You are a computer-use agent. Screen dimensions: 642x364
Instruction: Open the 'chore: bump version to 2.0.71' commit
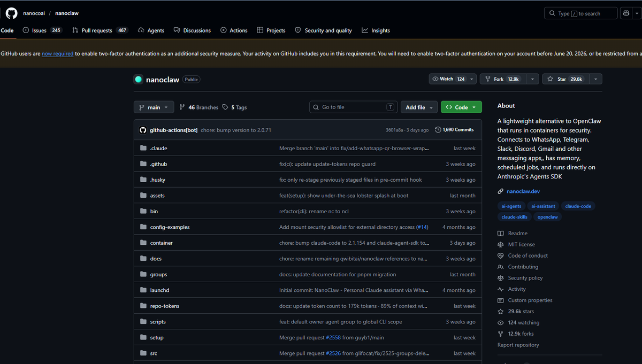click(x=236, y=130)
